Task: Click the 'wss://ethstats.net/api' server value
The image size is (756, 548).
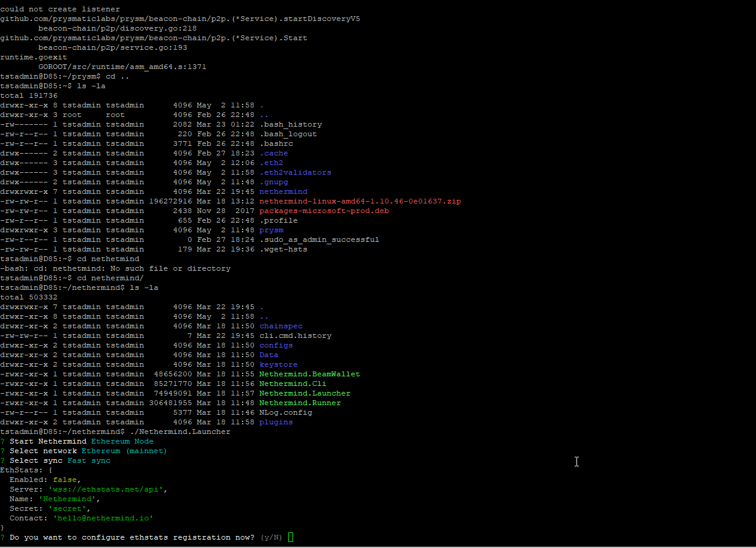Action: (106, 489)
